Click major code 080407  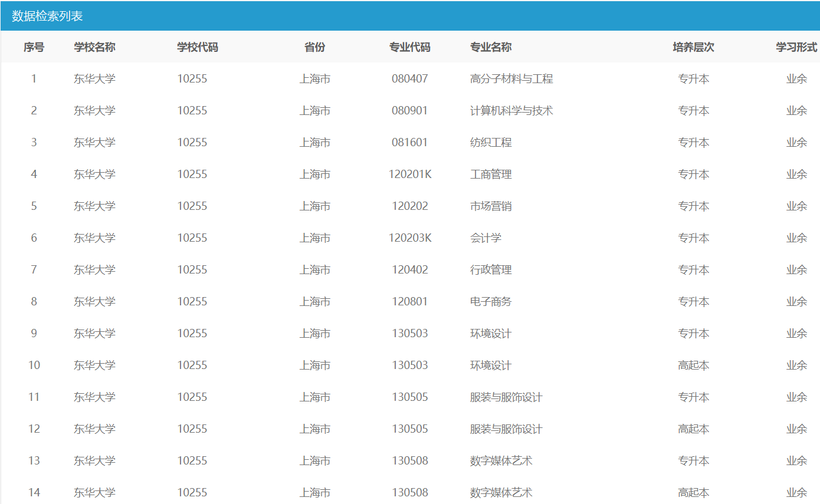(410, 79)
